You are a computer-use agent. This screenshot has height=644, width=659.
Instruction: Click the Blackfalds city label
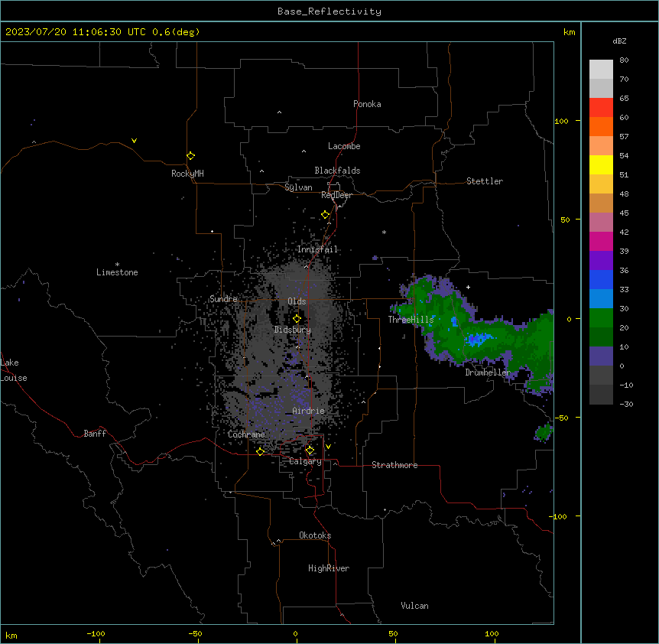[337, 171]
